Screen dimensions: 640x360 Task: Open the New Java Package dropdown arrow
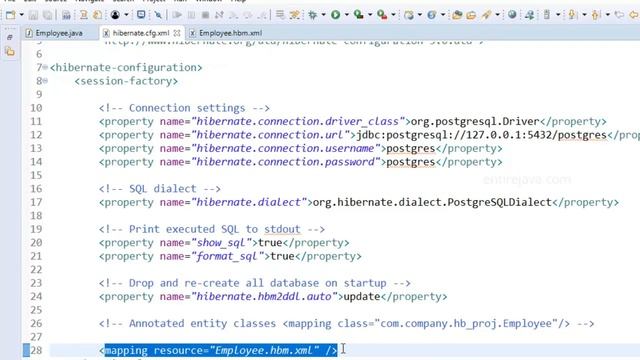coord(420,15)
